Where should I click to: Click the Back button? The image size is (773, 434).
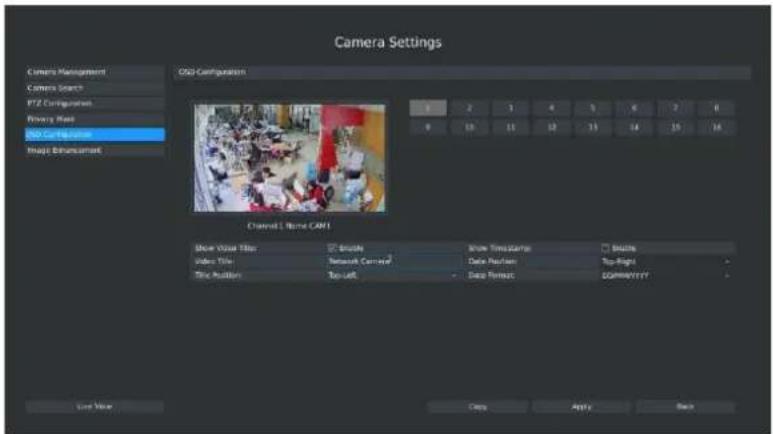coord(685,407)
